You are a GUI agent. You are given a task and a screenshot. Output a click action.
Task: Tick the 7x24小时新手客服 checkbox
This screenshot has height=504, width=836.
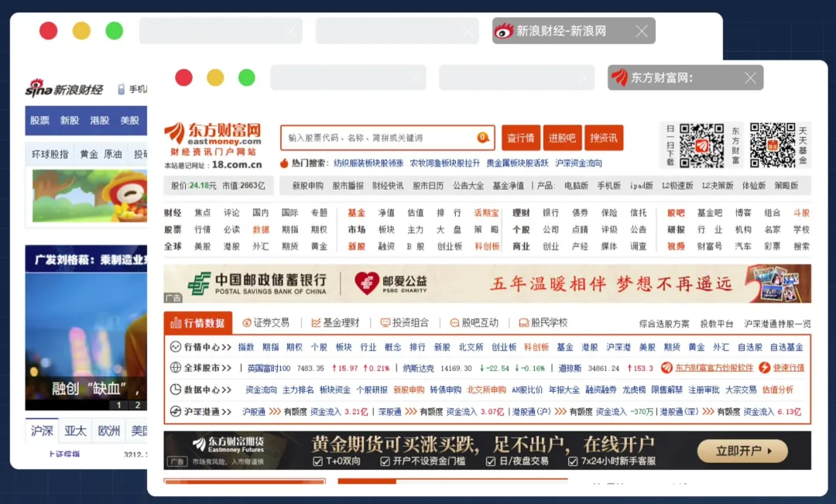(573, 461)
